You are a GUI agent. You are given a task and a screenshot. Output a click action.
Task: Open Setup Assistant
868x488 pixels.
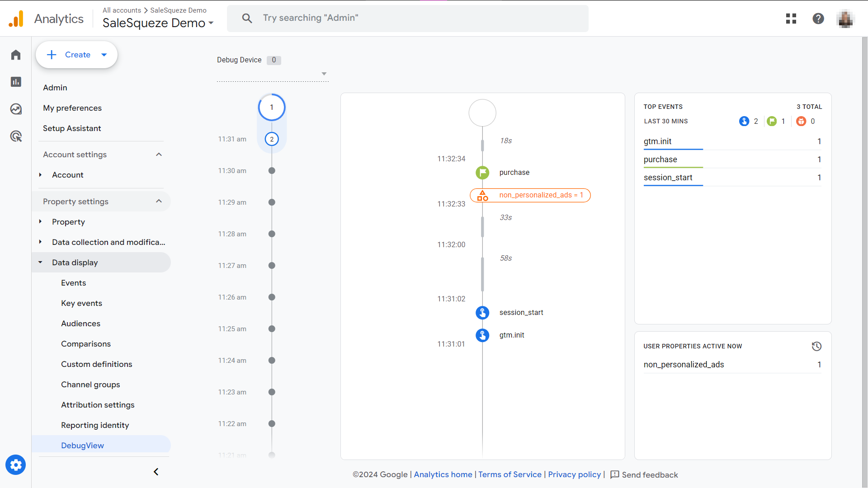72,128
